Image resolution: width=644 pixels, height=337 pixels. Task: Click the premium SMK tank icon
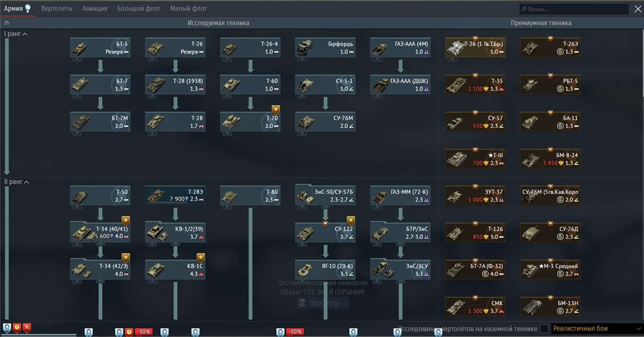pos(475,306)
